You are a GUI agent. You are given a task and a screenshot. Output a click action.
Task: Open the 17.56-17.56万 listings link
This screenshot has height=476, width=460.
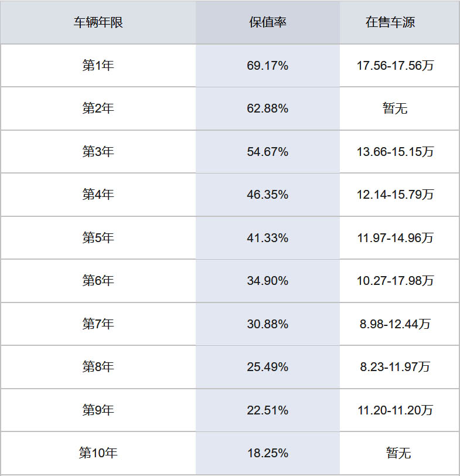pos(395,66)
